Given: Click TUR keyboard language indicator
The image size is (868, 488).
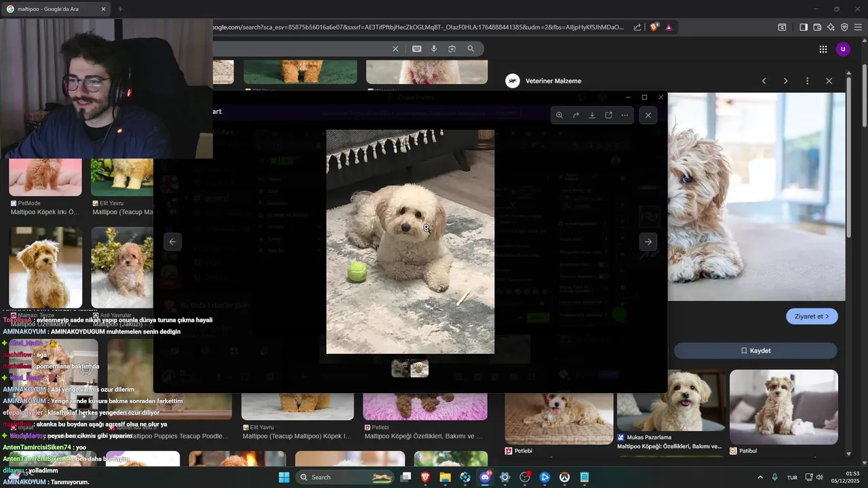Looking at the screenshot, I should pyautogui.click(x=792, y=477).
